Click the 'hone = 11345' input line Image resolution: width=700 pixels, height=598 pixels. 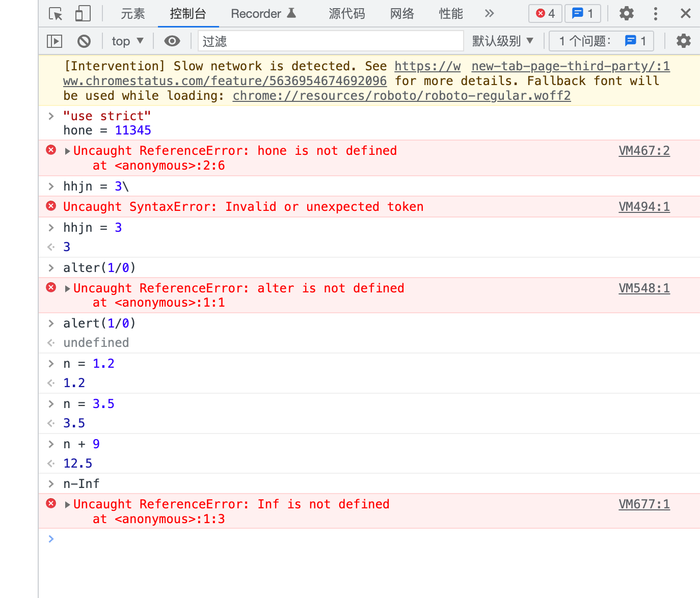107,130
